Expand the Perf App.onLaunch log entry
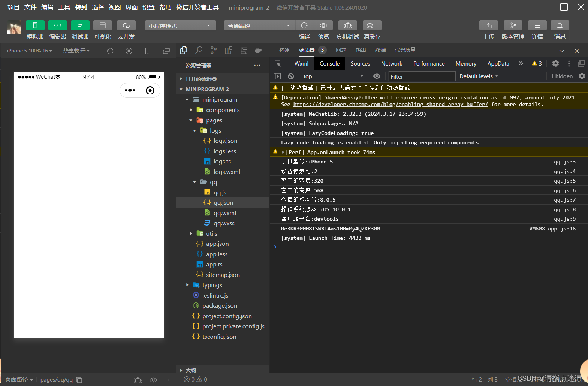The image size is (588, 386). (x=283, y=152)
